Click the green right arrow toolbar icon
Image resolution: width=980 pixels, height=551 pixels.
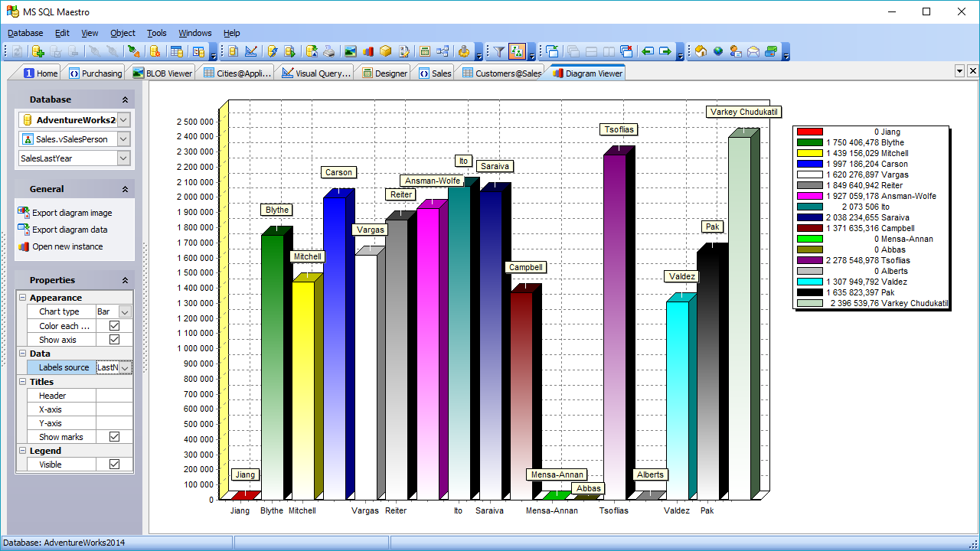click(665, 51)
